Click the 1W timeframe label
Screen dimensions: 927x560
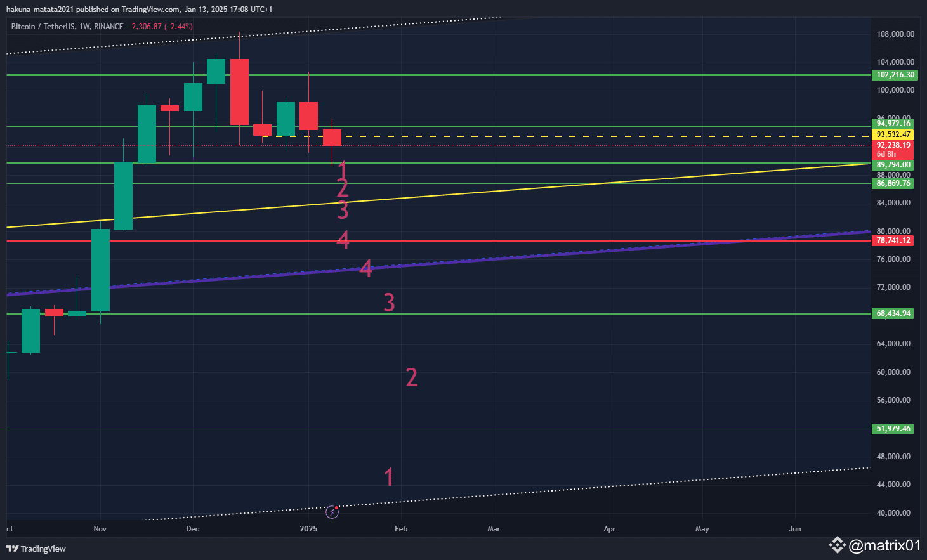point(84,26)
